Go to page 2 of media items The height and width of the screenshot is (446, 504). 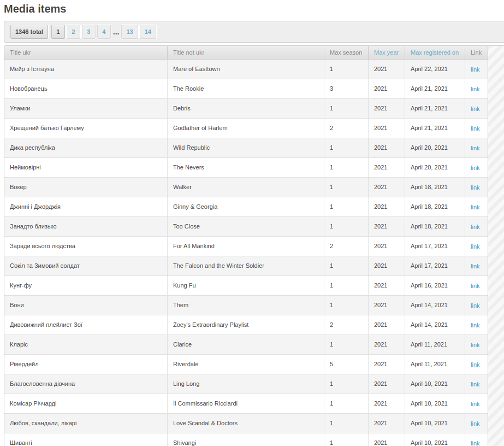coord(73,32)
